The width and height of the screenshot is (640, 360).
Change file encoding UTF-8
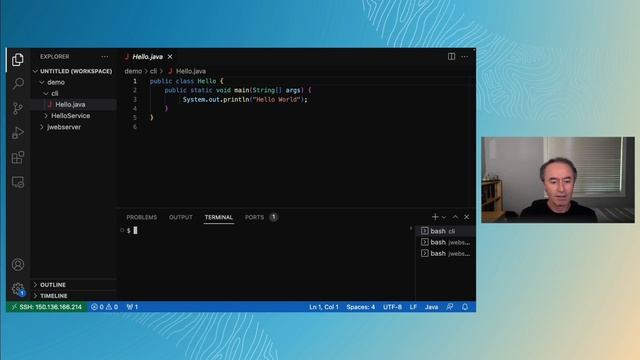(392, 307)
